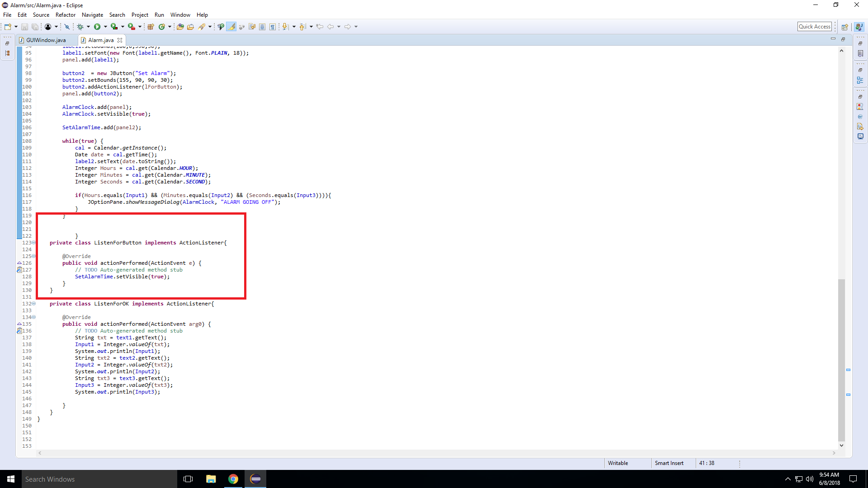Click the Open Perspective icon near Quick Access
Viewport: 868px width, 488px height.
coord(844,27)
